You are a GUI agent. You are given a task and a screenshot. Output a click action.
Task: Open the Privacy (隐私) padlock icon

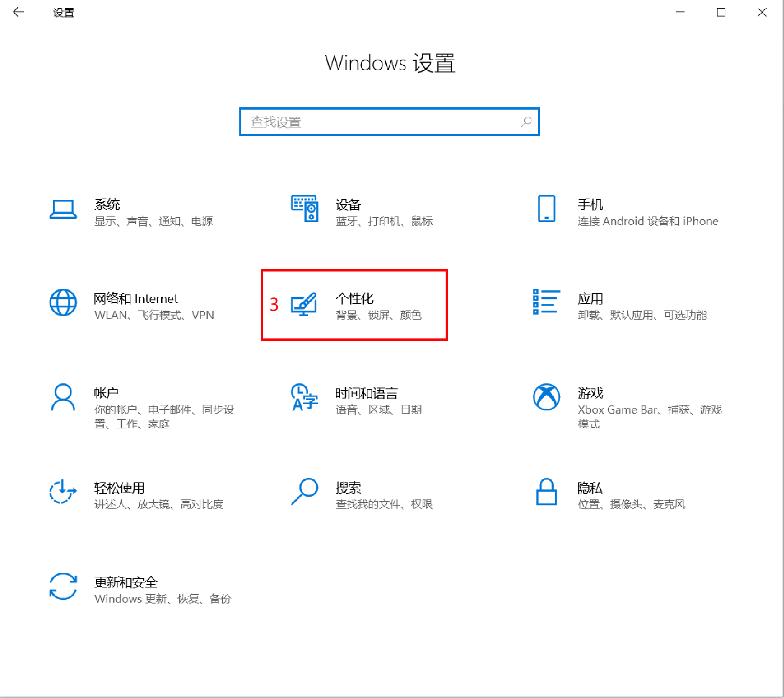click(x=546, y=492)
